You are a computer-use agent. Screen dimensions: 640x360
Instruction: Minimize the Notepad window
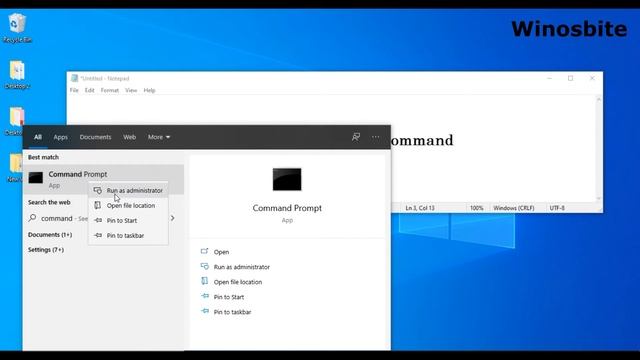pyautogui.click(x=549, y=78)
